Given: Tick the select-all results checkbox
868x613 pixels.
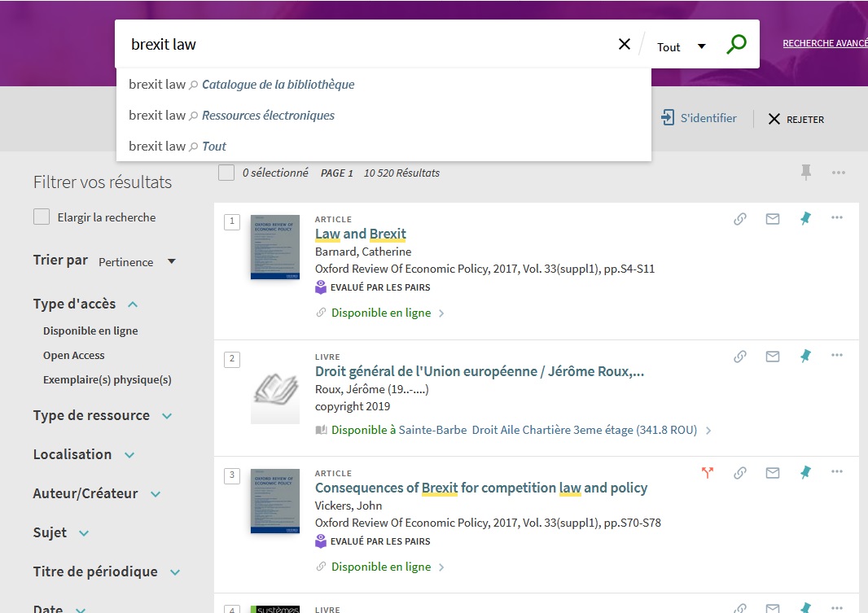Looking at the screenshot, I should [226, 173].
